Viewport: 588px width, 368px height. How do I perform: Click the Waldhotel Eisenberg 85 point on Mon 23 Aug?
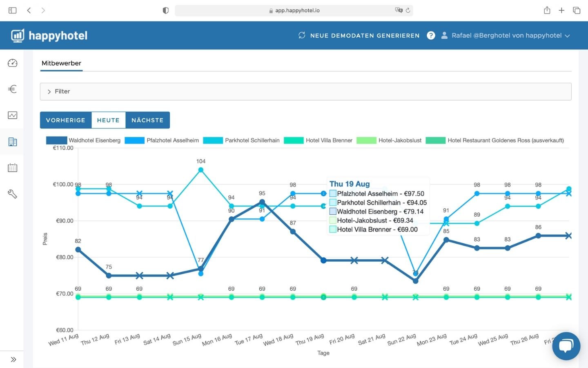coord(446,240)
